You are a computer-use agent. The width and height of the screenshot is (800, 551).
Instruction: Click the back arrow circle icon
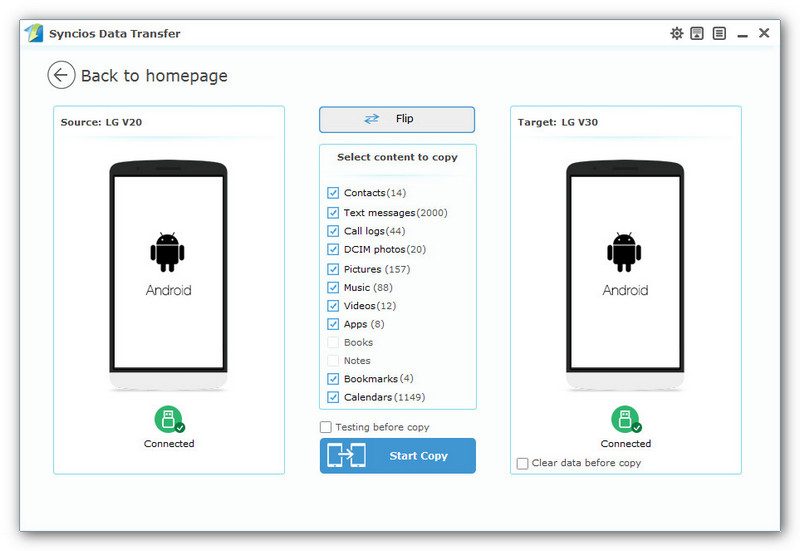point(61,75)
